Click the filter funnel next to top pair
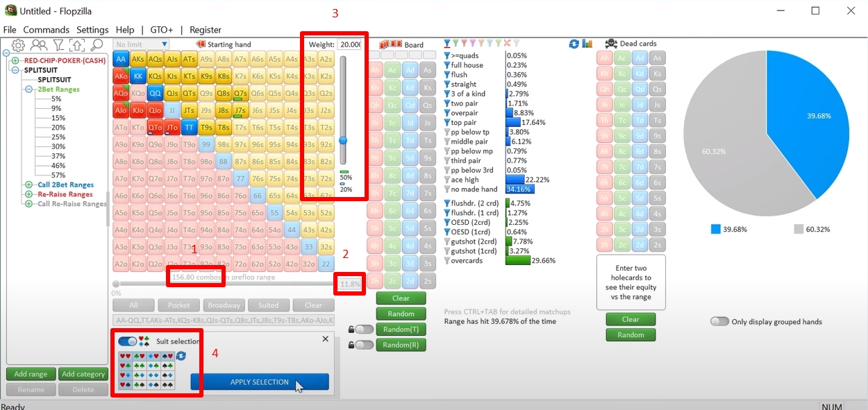Screen dimensions: 868x410 (x=446, y=123)
